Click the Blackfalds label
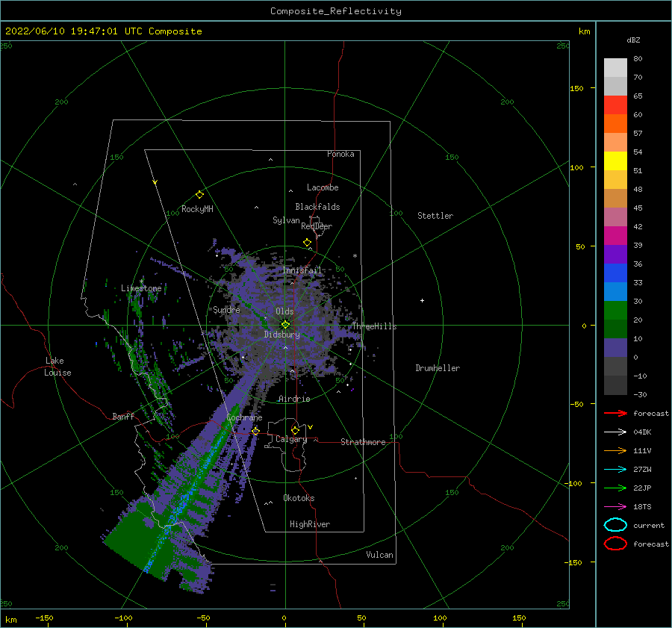Viewport: 672px width, 628px height. (317, 207)
